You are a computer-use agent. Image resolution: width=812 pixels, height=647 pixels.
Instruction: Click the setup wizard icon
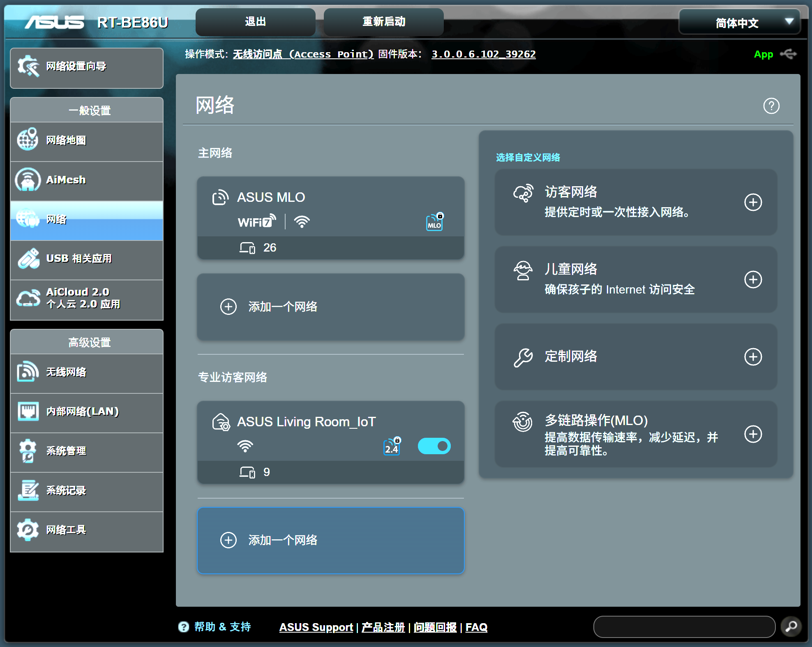28,66
